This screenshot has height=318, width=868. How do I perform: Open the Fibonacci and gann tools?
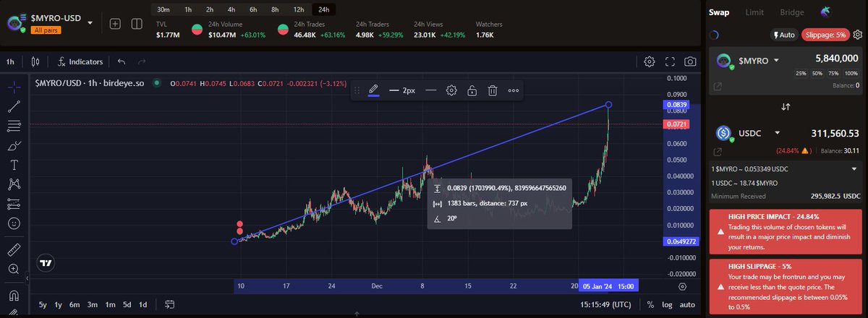click(x=14, y=126)
